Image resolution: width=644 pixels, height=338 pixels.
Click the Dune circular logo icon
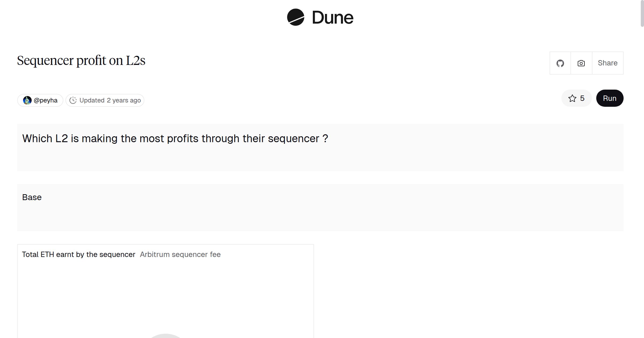point(295,17)
